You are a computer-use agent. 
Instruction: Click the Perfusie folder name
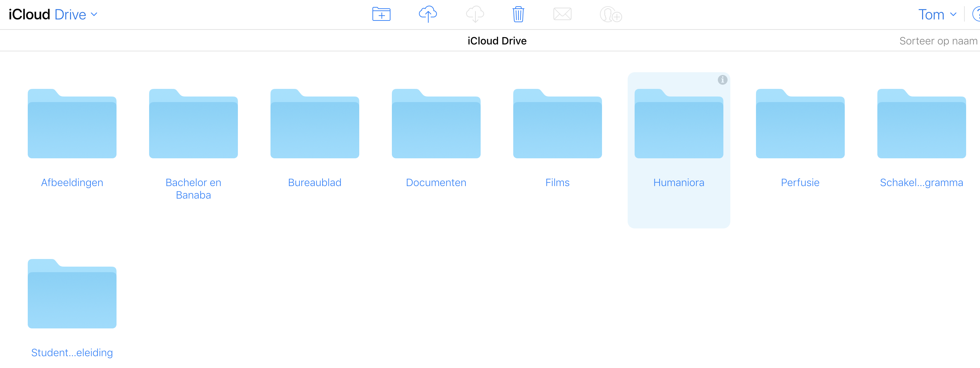click(800, 183)
